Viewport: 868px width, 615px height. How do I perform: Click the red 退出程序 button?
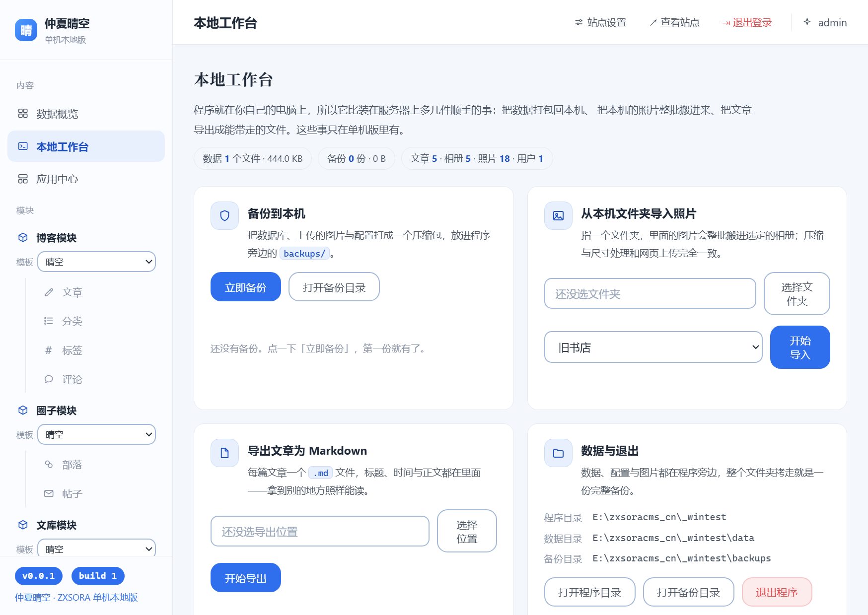[777, 592]
